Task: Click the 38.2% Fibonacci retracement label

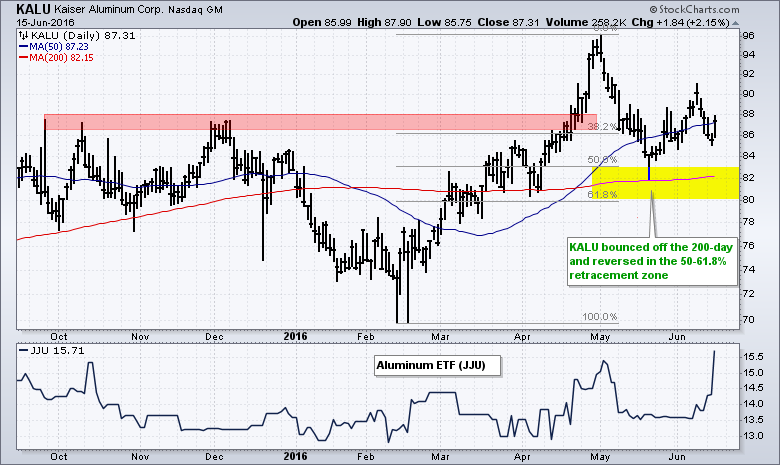Action: (x=602, y=127)
